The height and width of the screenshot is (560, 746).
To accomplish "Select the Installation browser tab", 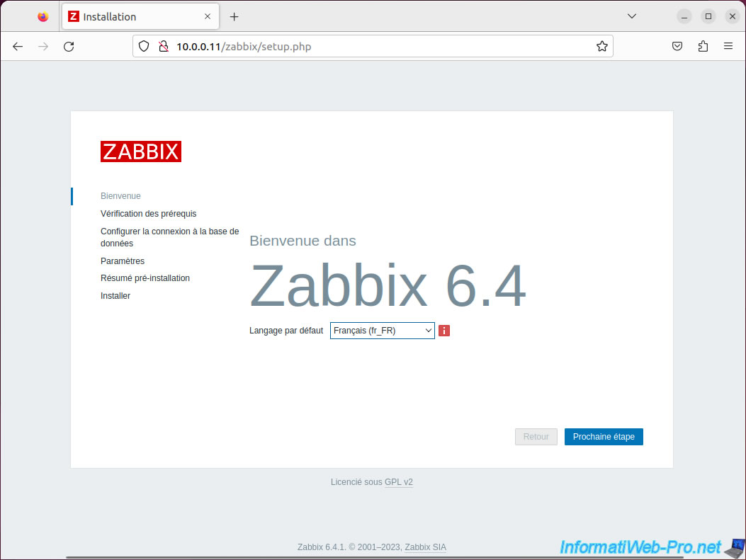I will 140,17.
